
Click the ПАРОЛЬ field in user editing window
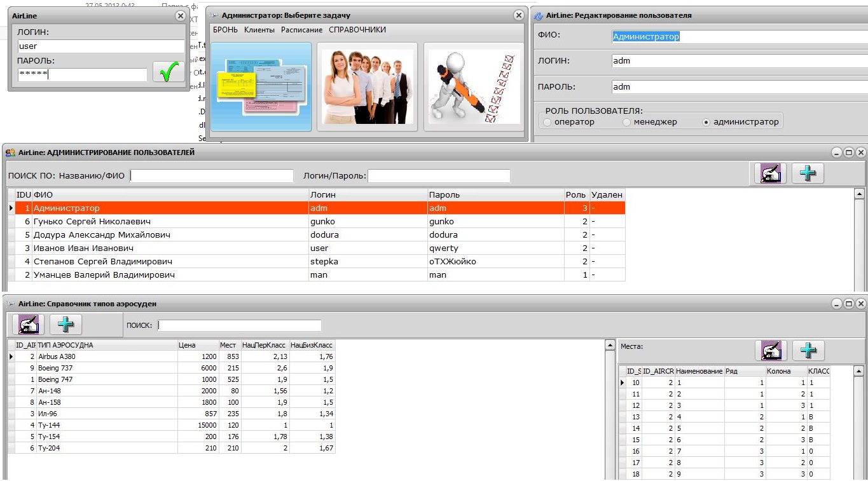click(739, 86)
